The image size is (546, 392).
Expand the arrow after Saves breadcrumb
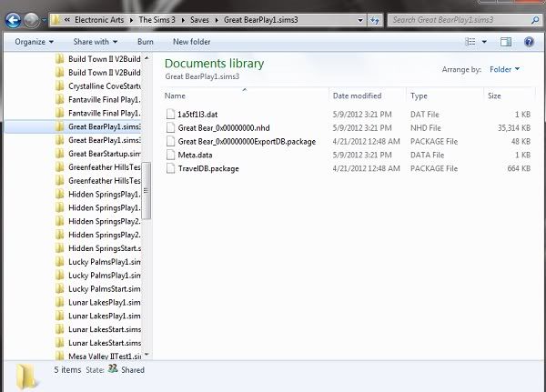pyautogui.click(x=217, y=20)
